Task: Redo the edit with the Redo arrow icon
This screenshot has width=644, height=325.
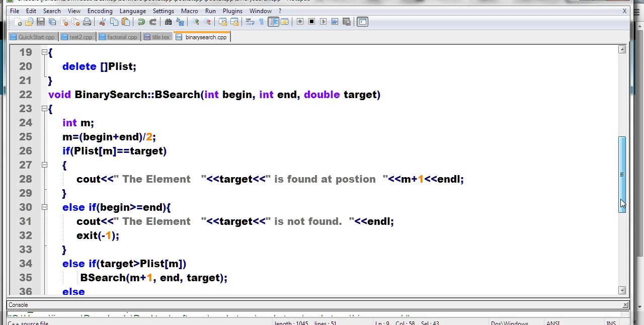Action: (x=153, y=22)
